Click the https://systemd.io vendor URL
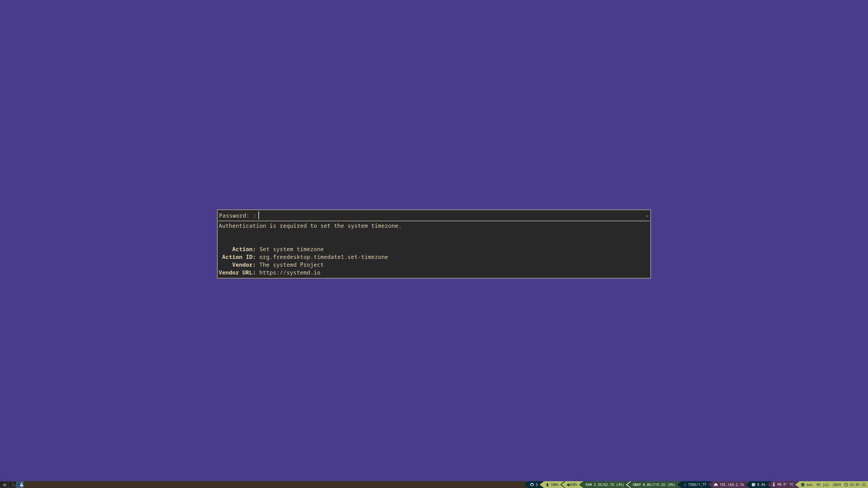The width and height of the screenshot is (868, 488). pos(290,273)
